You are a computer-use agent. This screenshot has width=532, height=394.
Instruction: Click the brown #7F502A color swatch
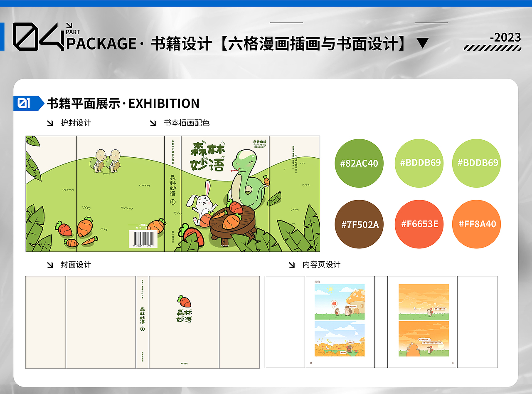(360, 224)
